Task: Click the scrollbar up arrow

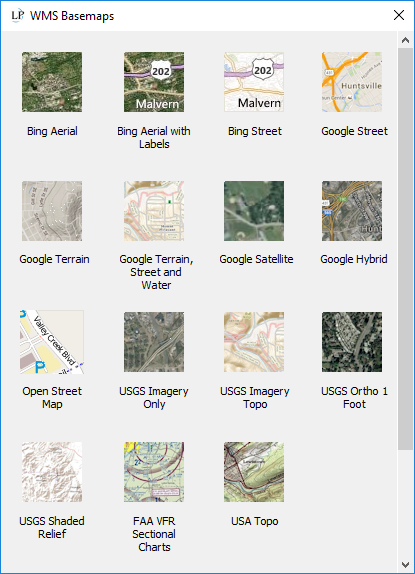Action: coord(405,40)
